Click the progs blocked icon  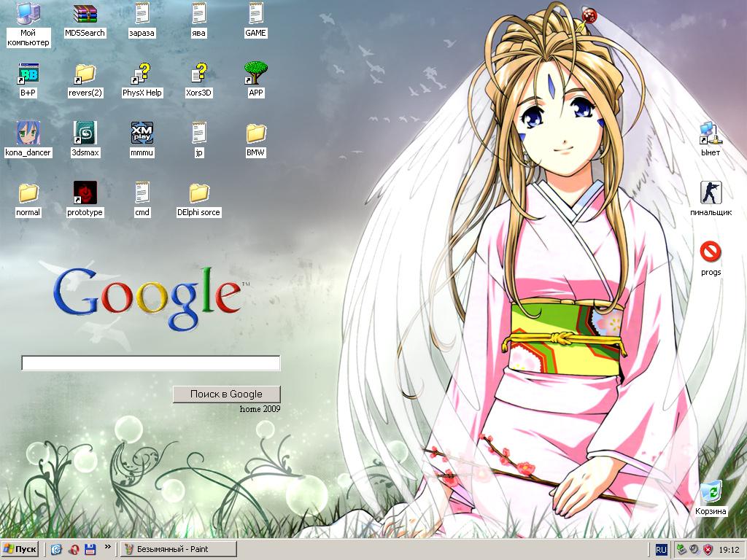[711, 252]
